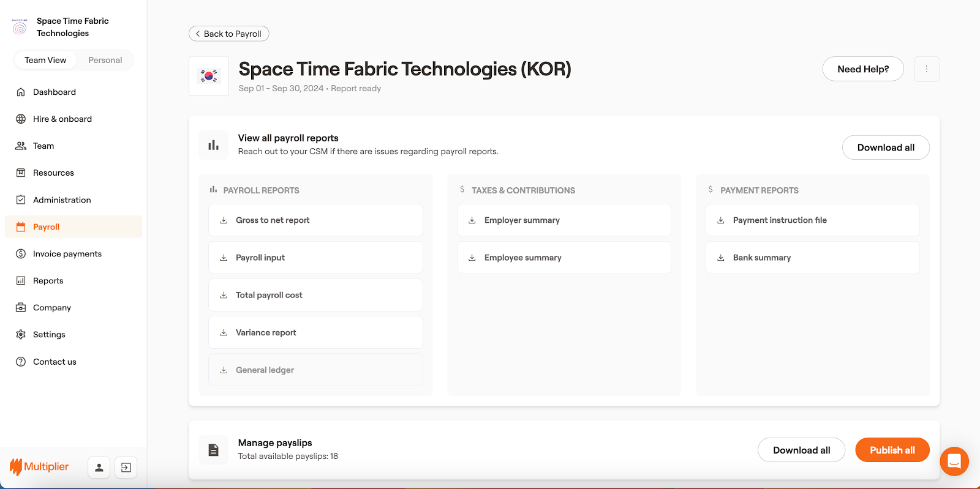The height and width of the screenshot is (489, 980).
Task: Click download icon for Payroll input
Action: coord(224,258)
